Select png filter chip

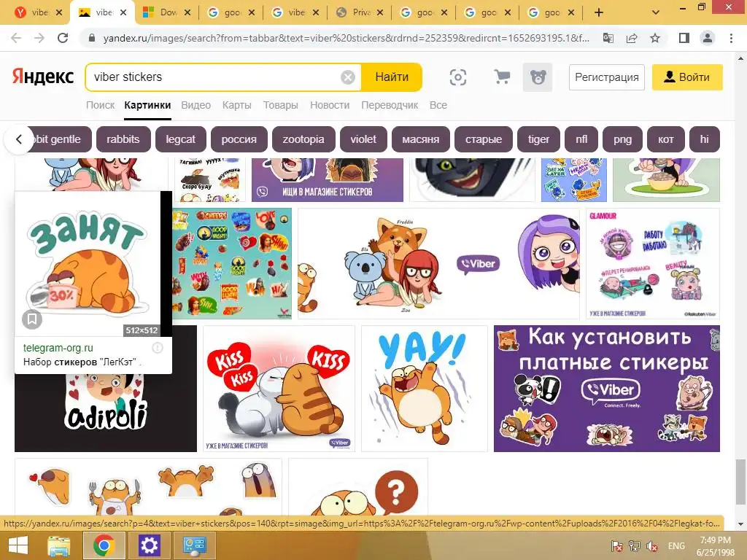click(x=623, y=139)
